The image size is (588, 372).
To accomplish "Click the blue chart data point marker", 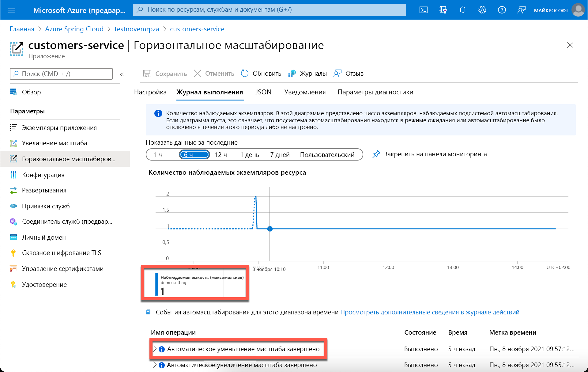I will tap(270, 229).
